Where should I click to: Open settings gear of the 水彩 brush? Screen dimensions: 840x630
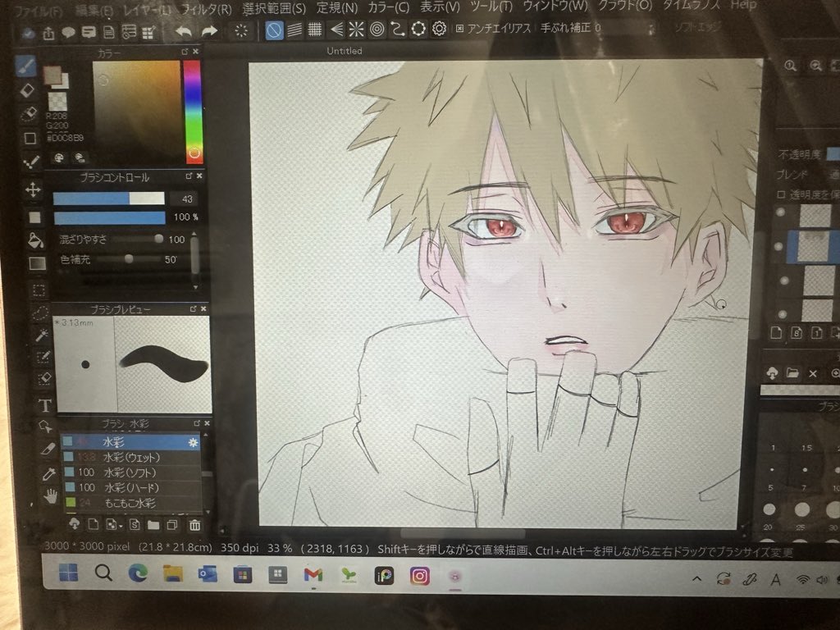[x=193, y=442]
